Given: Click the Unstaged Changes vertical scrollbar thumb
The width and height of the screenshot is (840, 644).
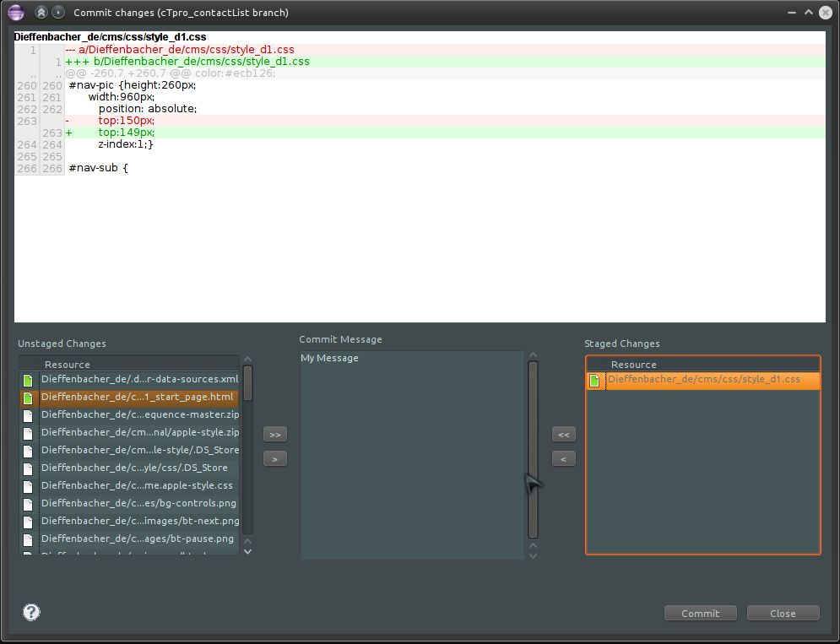Looking at the screenshot, I should [x=247, y=382].
